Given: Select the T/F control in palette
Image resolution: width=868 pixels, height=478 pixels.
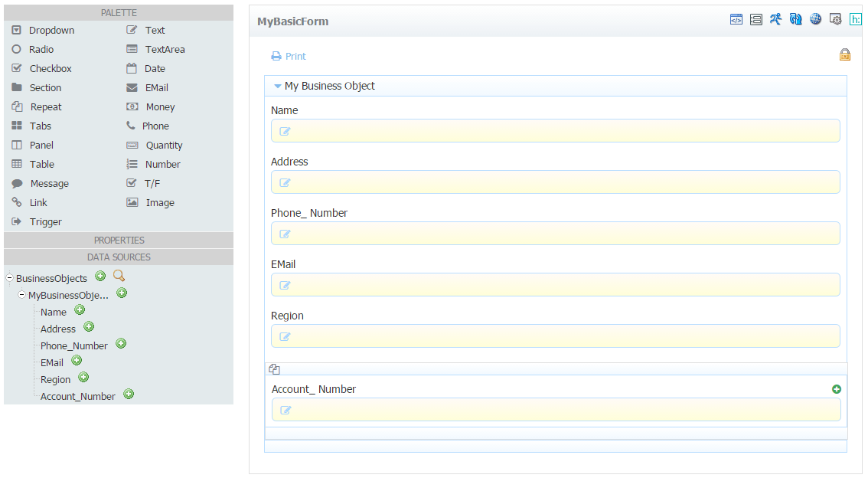Looking at the screenshot, I should [x=143, y=183].
